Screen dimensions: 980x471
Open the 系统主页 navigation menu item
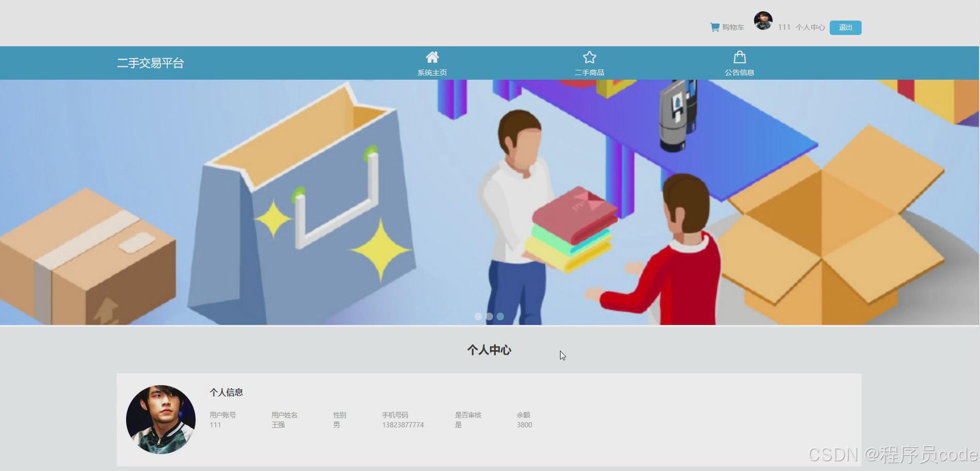[x=433, y=72]
